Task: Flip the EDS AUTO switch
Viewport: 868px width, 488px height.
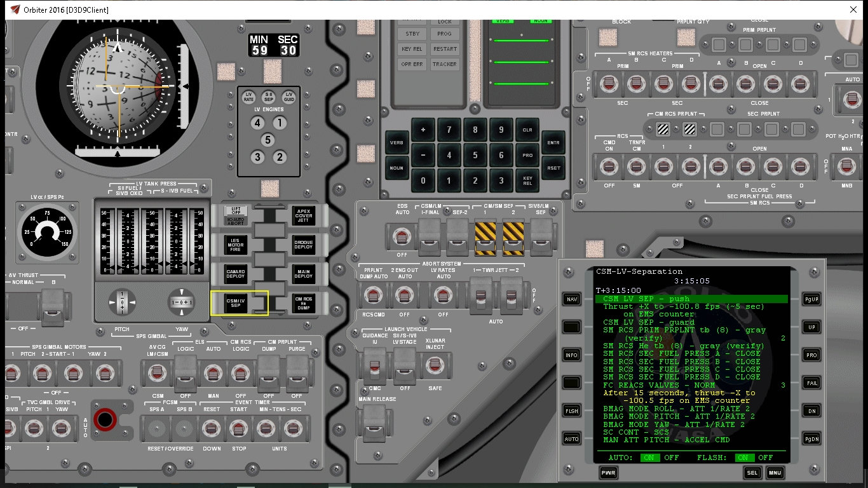Action: [402, 238]
